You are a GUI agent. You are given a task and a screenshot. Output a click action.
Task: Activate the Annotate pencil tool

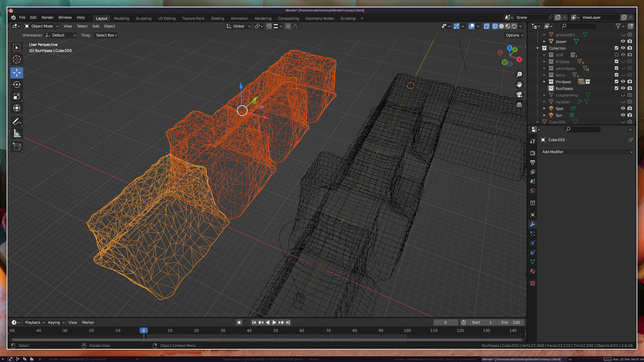pos(17,121)
